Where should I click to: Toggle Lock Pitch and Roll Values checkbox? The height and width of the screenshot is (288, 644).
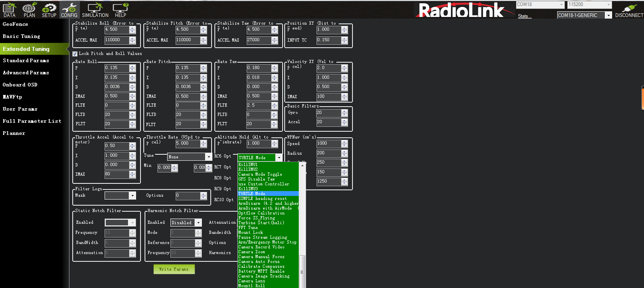(75, 54)
